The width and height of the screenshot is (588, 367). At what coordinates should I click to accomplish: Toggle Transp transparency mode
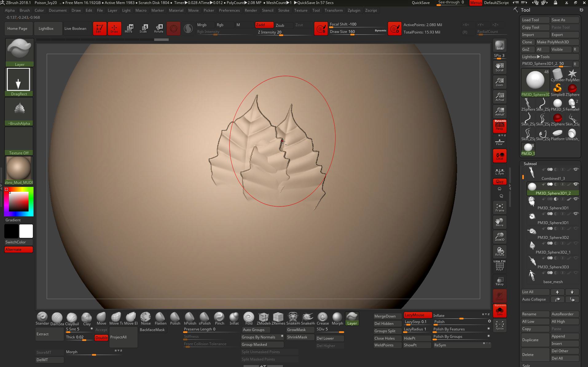click(500, 281)
